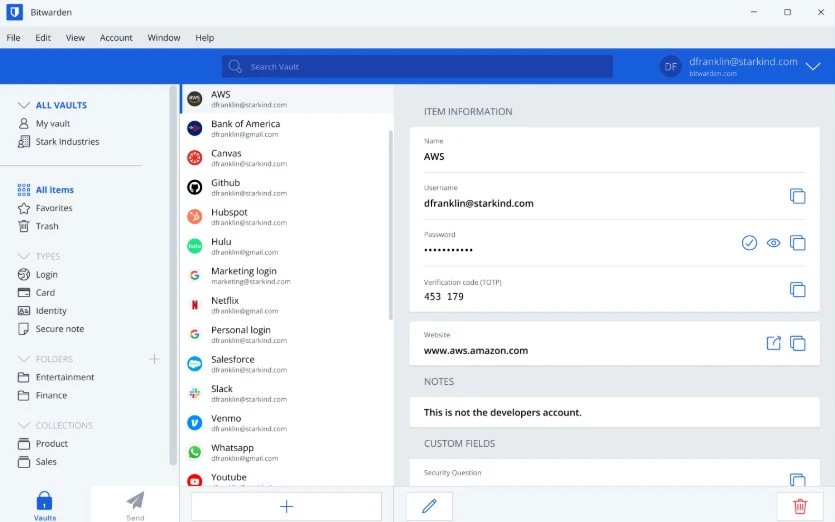Click the DF account avatar

pos(670,67)
